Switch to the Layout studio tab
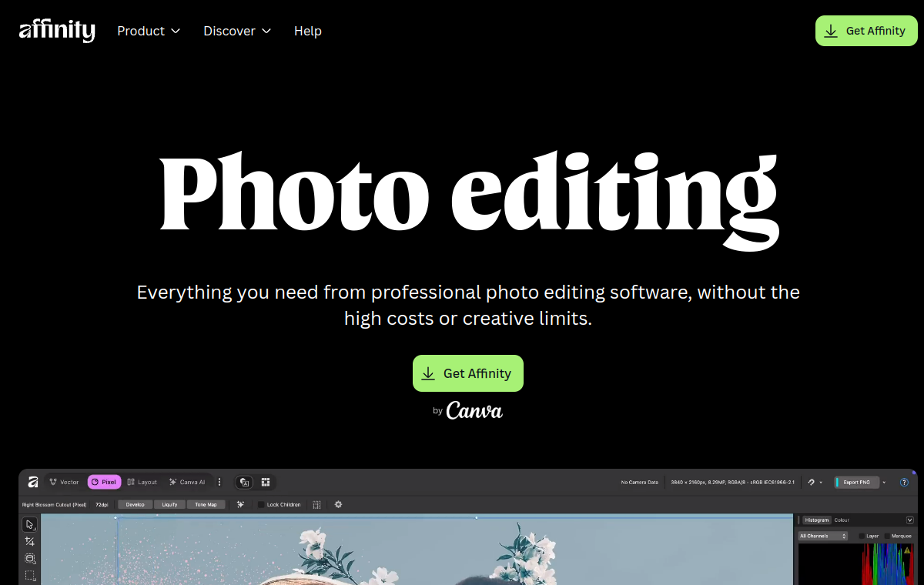 (142, 482)
